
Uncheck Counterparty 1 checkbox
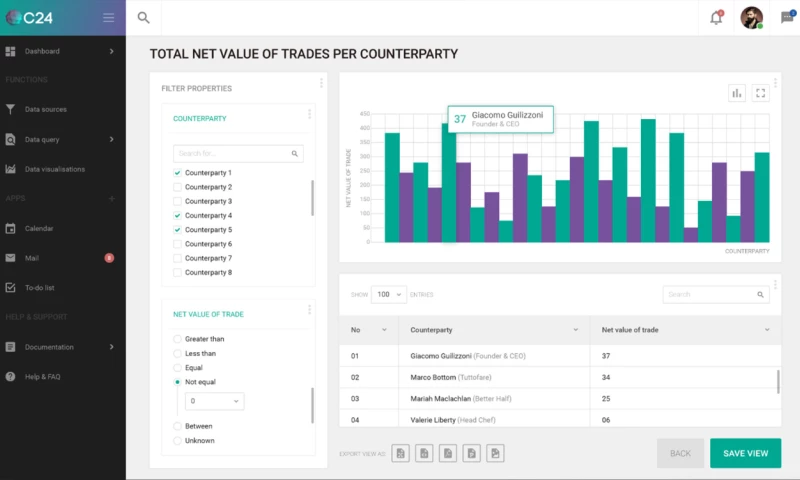178,173
